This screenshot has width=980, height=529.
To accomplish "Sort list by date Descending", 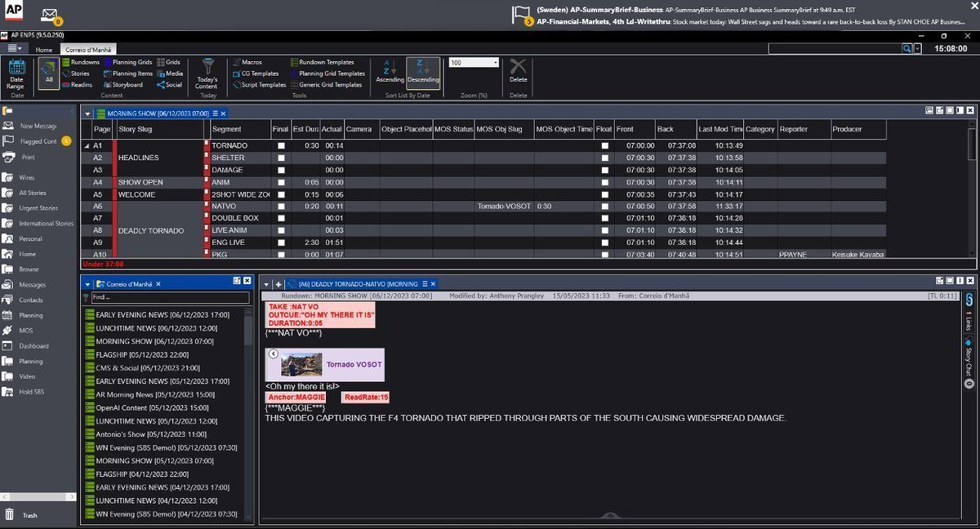I will click(x=423, y=72).
